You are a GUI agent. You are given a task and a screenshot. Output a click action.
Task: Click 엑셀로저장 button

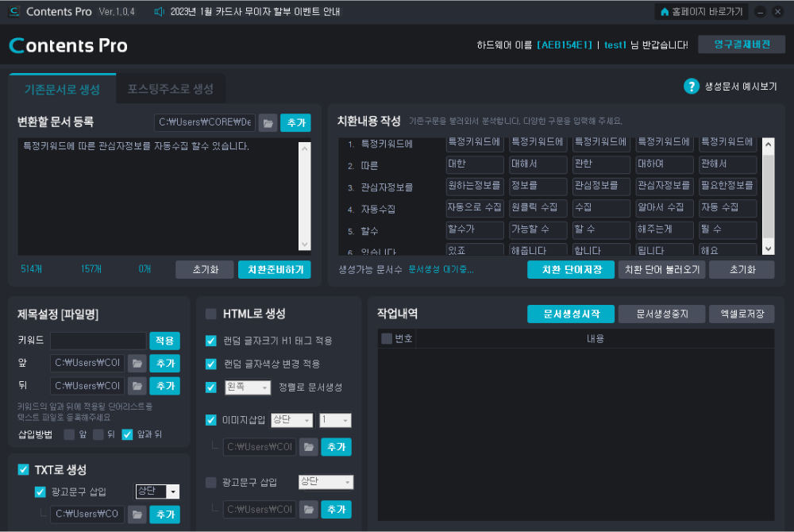point(742,314)
